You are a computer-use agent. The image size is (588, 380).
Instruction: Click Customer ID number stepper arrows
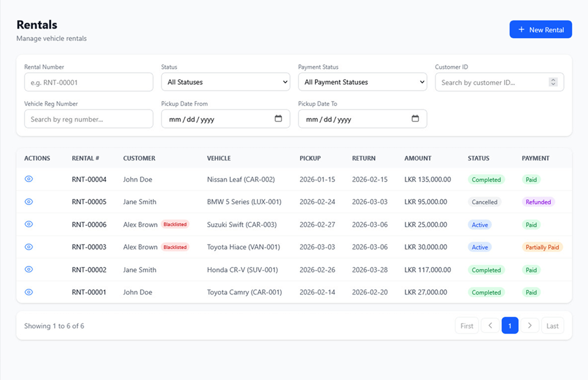553,82
